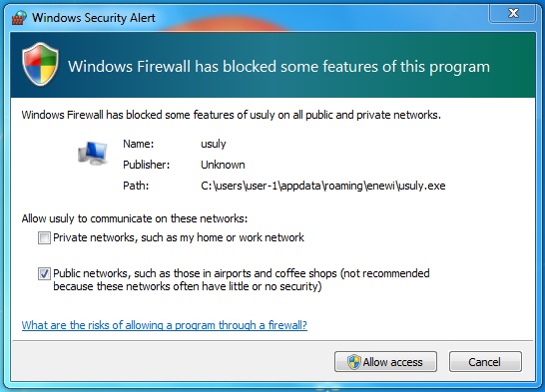Click the 'Unknown' publisher value

pyautogui.click(x=223, y=165)
